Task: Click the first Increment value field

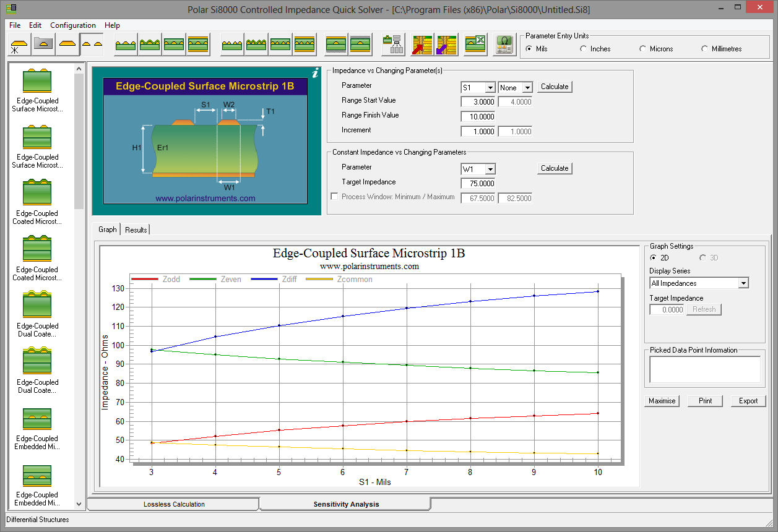Action: 478,131
